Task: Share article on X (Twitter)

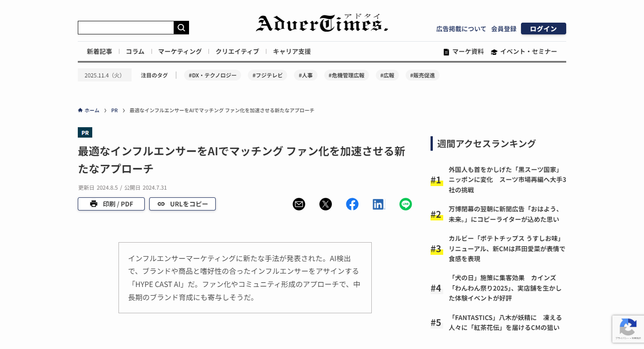Action: click(326, 204)
